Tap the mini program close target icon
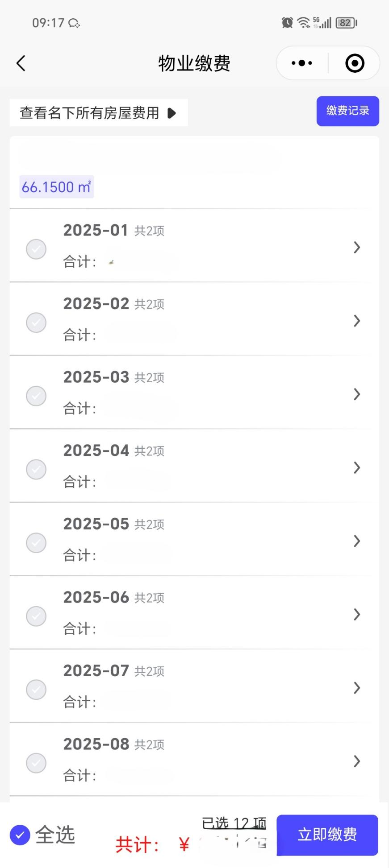 pos(355,63)
